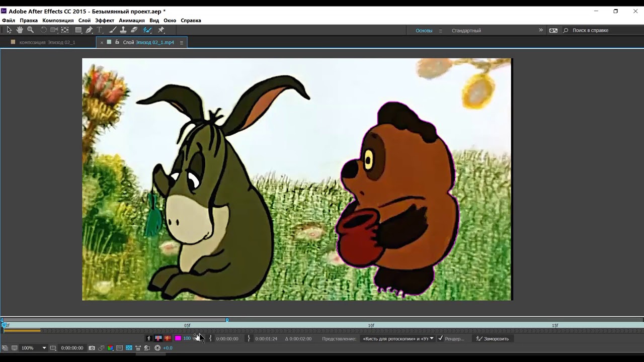Viewport: 644px width, 362px height.
Task: Open the Правка menu
Action: [x=29, y=21]
